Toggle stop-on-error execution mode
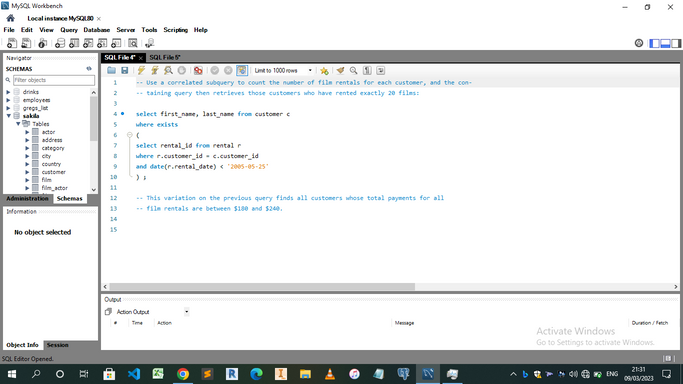683x384 pixels. click(x=198, y=71)
